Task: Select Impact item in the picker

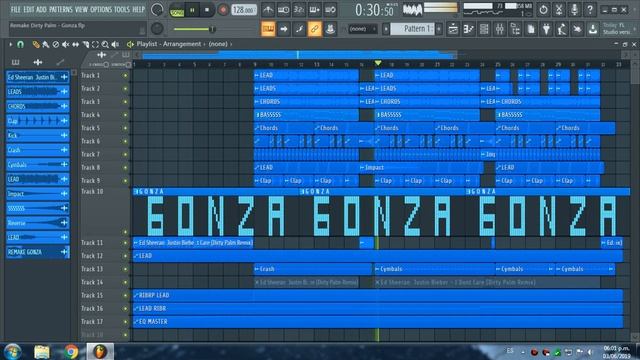Action: (38, 194)
